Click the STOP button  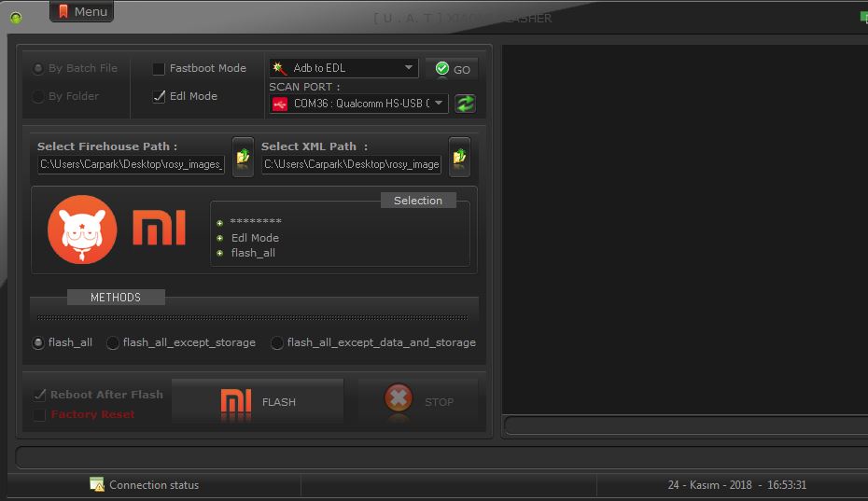coord(418,402)
